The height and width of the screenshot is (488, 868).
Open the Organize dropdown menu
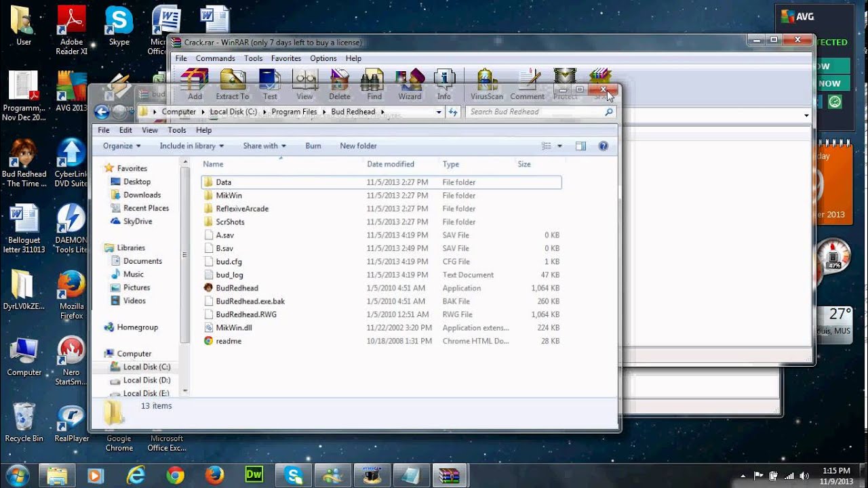coord(122,146)
